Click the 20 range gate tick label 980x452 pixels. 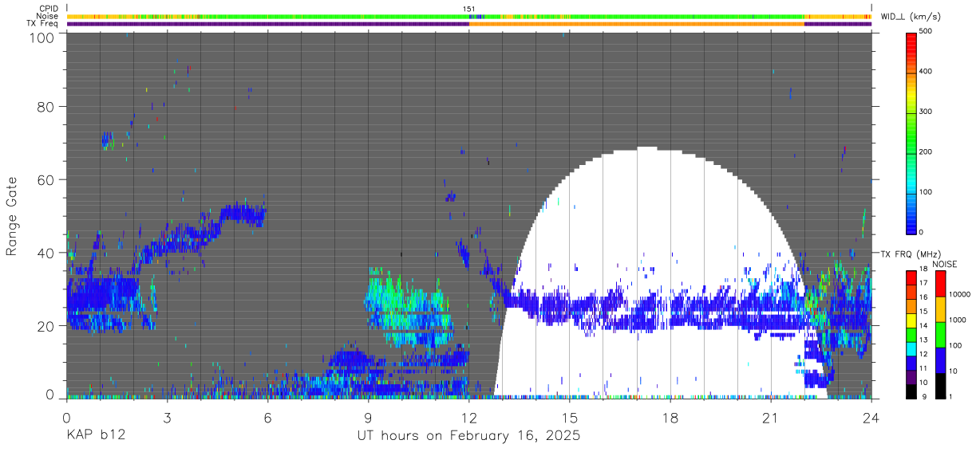pos(46,326)
